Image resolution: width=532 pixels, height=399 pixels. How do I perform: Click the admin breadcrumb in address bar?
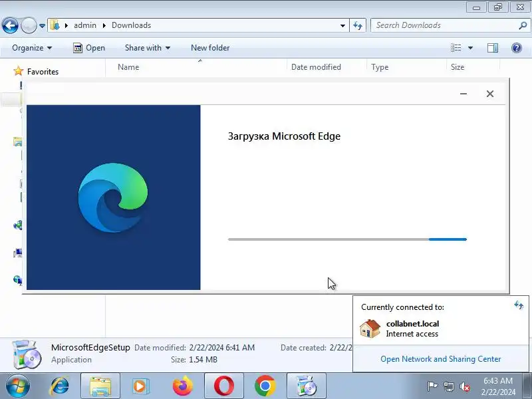tap(85, 25)
